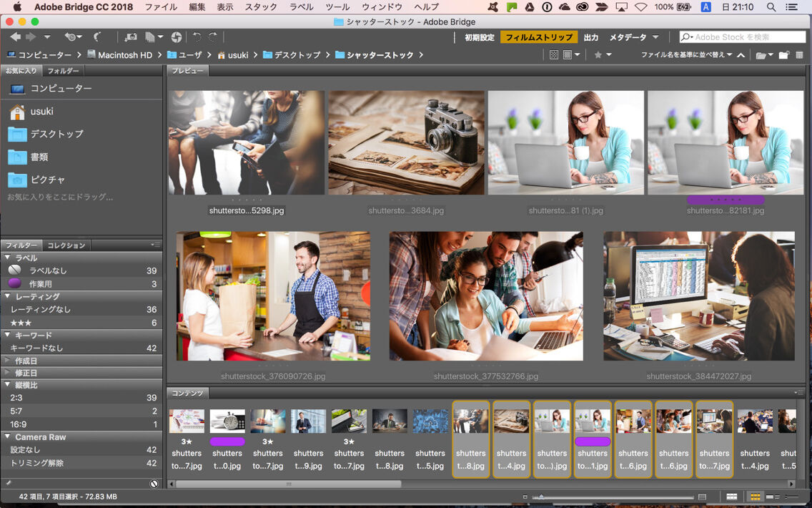Click the Get Photos from Camera icon
This screenshot has height=508, width=812.
click(131, 37)
